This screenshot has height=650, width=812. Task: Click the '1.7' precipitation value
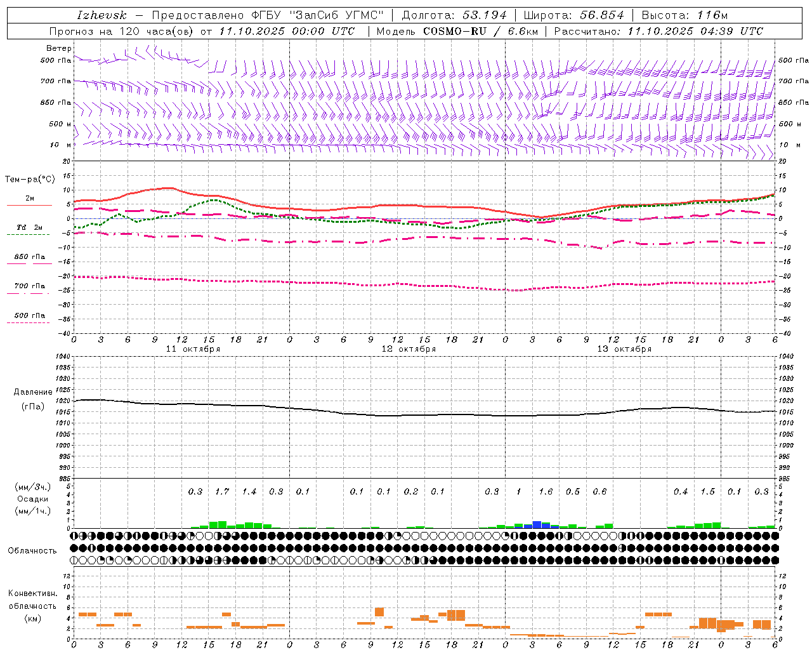(x=222, y=491)
